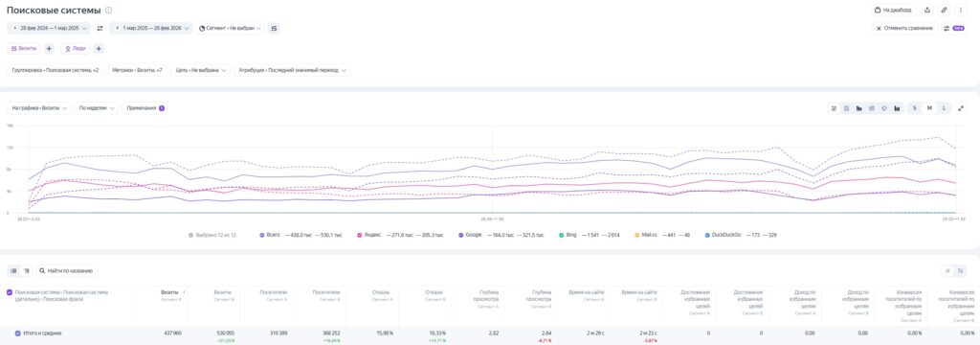The image size is (980, 345).
Task: Export report via the download icon
Action: click(927, 10)
